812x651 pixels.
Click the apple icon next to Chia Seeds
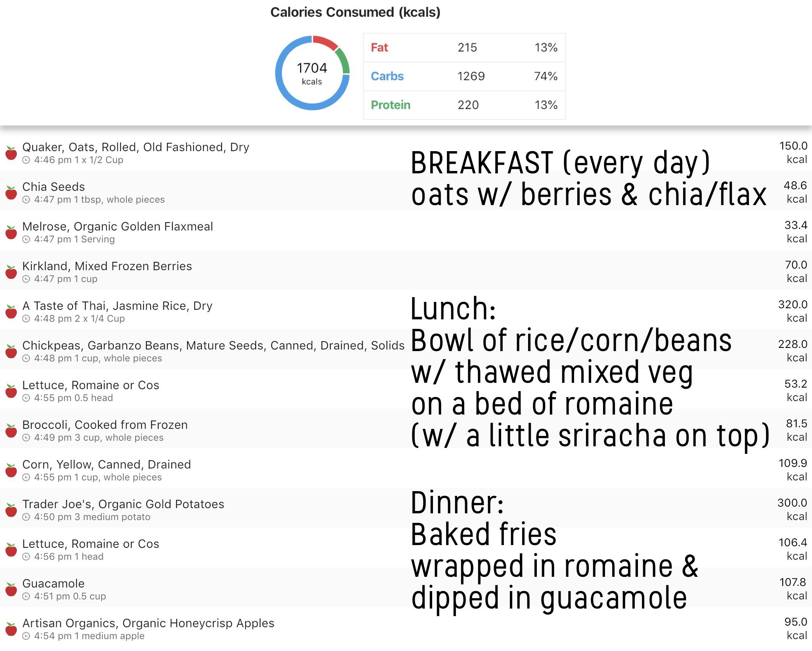tap(11, 192)
